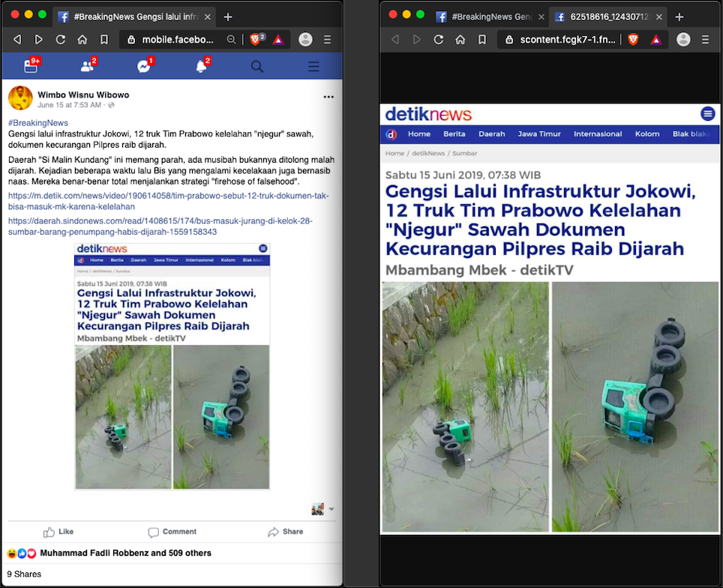Click Brave Shields icon in right window

pos(633,40)
